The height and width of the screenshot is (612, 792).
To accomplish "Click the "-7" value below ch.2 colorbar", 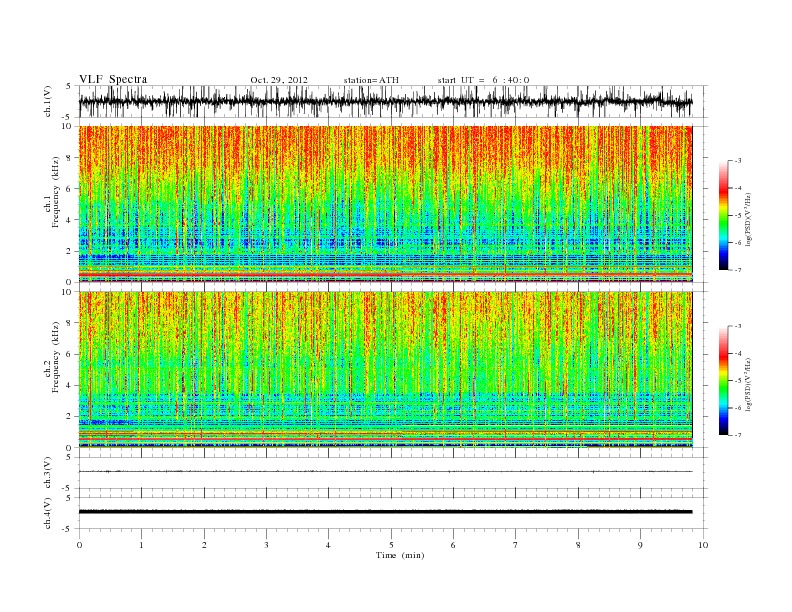I will tap(738, 435).
